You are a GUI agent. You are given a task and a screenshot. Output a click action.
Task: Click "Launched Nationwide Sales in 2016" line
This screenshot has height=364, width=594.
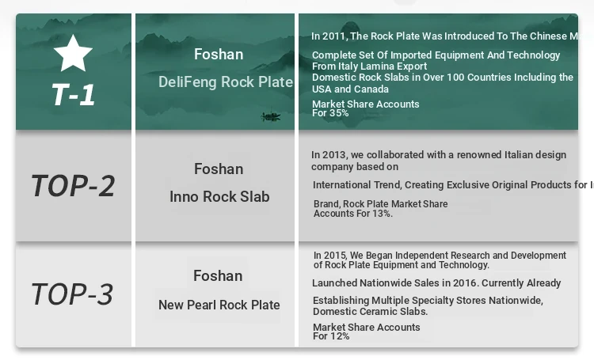click(436, 283)
